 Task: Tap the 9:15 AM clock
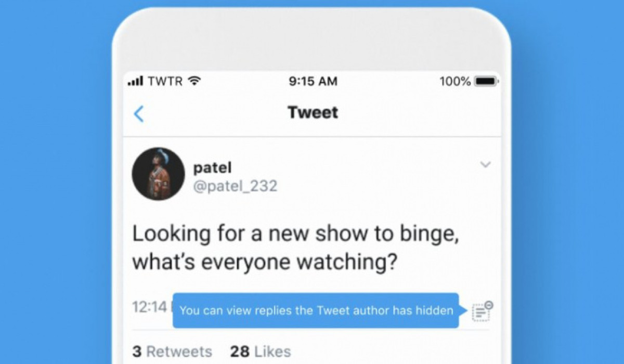[x=313, y=81]
